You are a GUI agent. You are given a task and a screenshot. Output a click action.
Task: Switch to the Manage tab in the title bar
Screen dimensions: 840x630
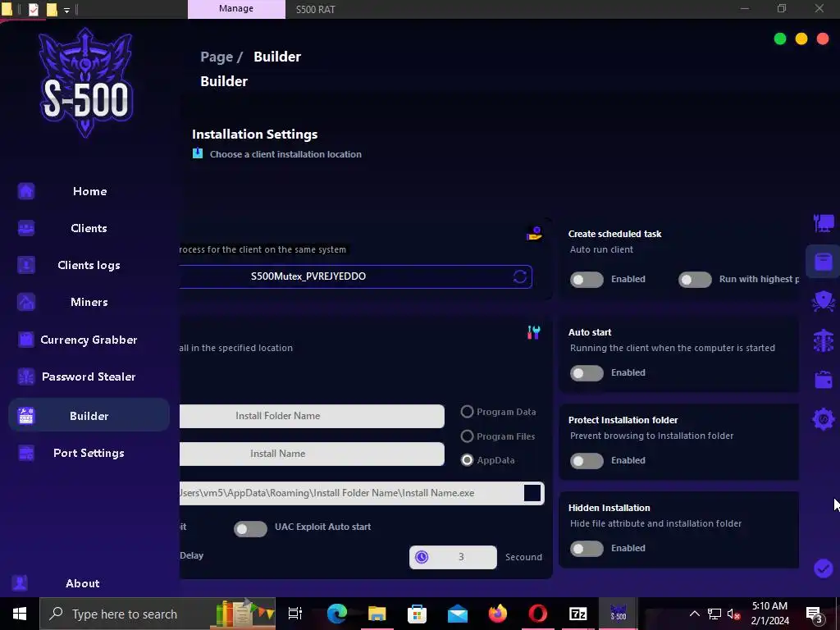tap(236, 9)
